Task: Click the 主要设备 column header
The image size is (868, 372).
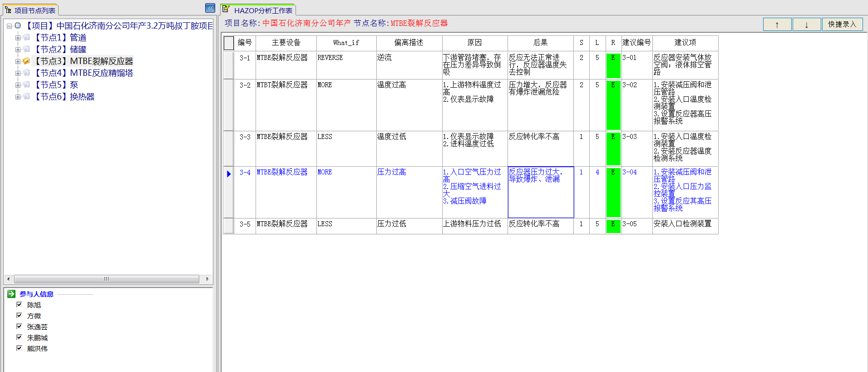Action: tap(286, 43)
